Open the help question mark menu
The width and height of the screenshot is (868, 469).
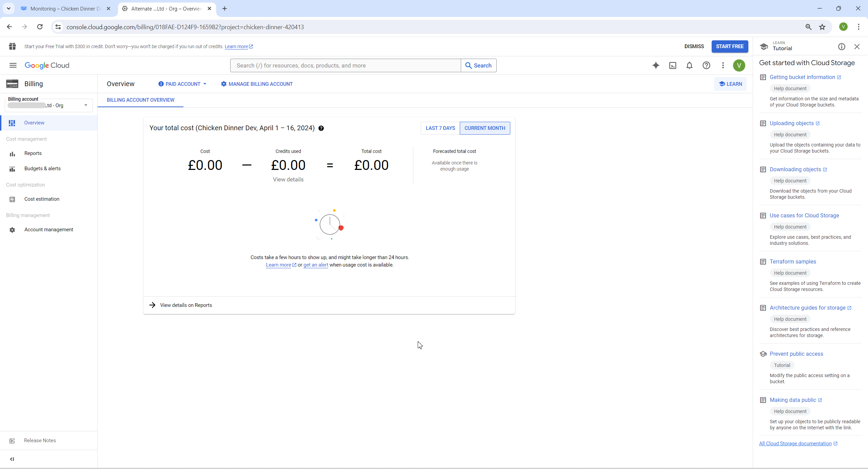pyautogui.click(x=706, y=65)
